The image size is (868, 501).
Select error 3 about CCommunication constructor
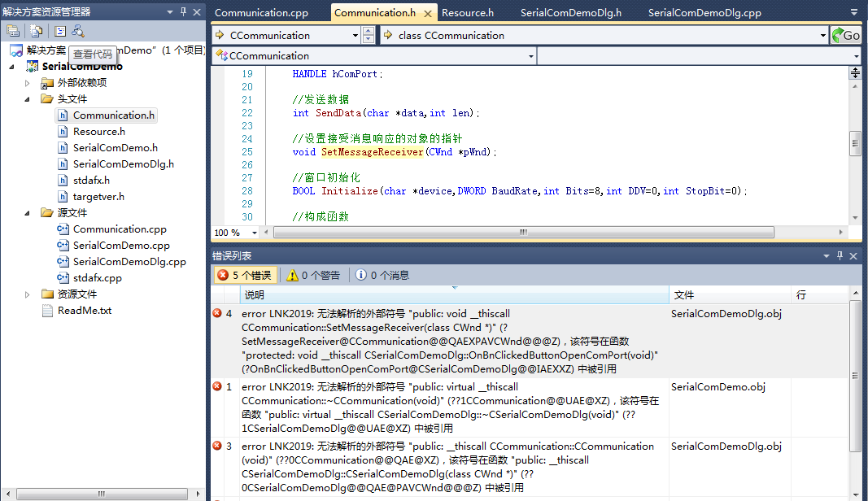(x=530, y=467)
